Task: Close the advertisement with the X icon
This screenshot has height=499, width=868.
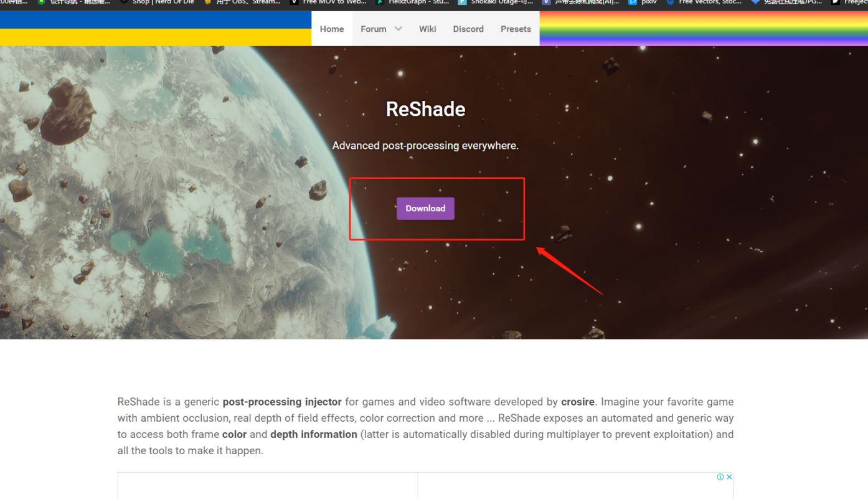Action: [729, 477]
